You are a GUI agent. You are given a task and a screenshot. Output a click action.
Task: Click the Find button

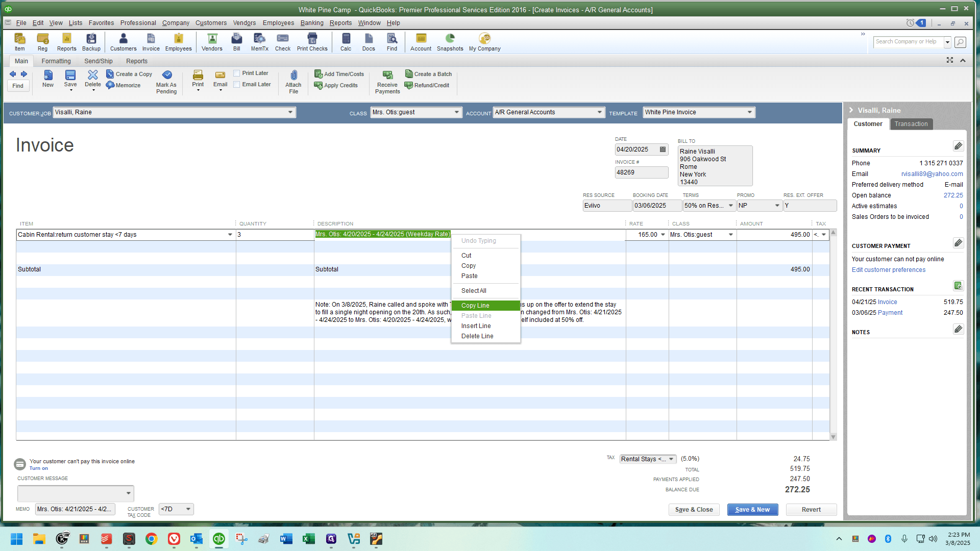[18, 86]
